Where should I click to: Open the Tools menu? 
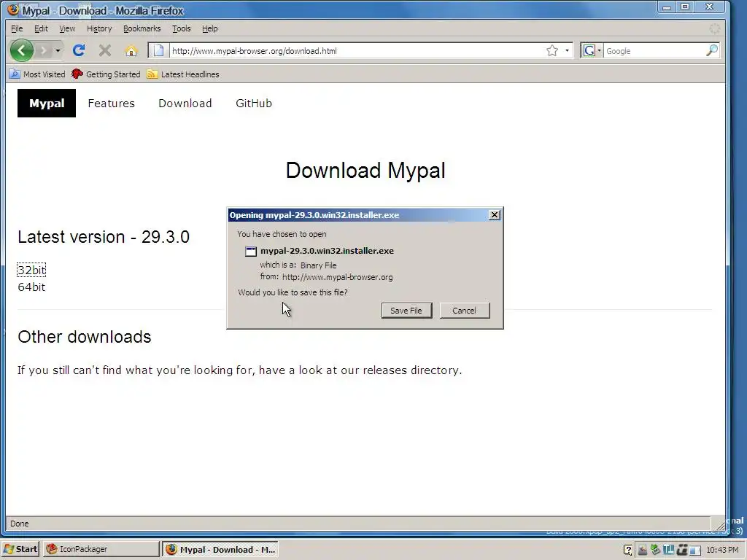pos(181,28)
